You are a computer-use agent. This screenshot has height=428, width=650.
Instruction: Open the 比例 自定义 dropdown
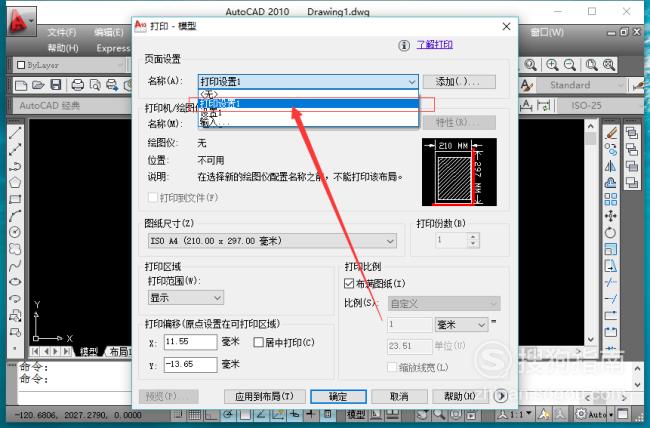coord(444,304)
